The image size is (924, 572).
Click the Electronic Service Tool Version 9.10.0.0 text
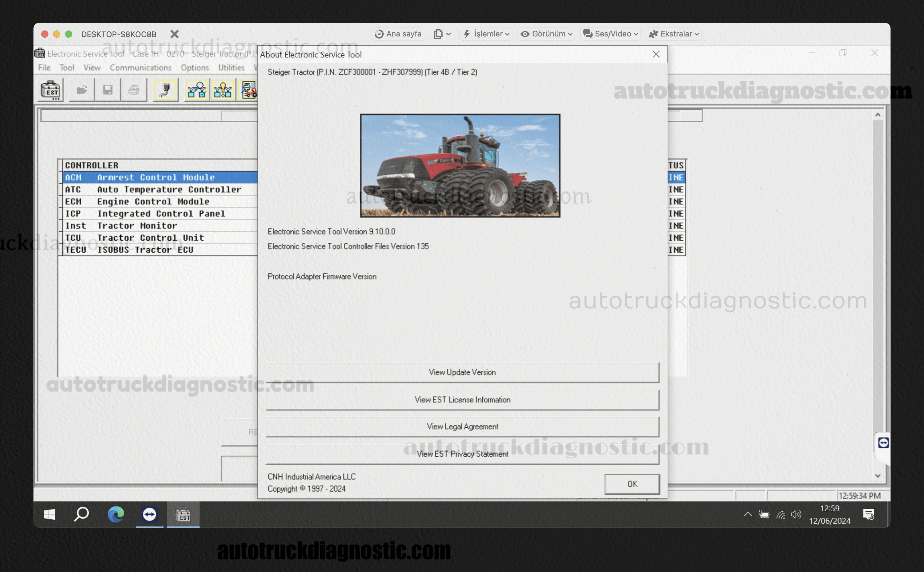coord(331,232)
